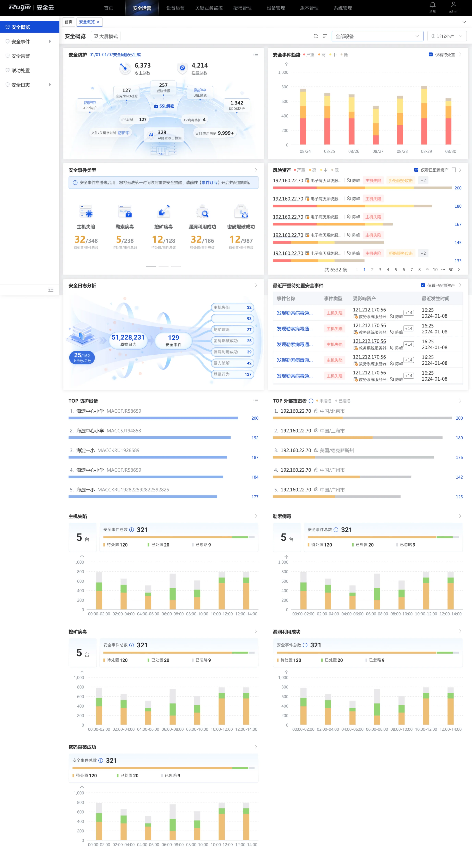Click the document icon in 风险资产 header
This screenshot has height=868, width=472.
point(453,170)
